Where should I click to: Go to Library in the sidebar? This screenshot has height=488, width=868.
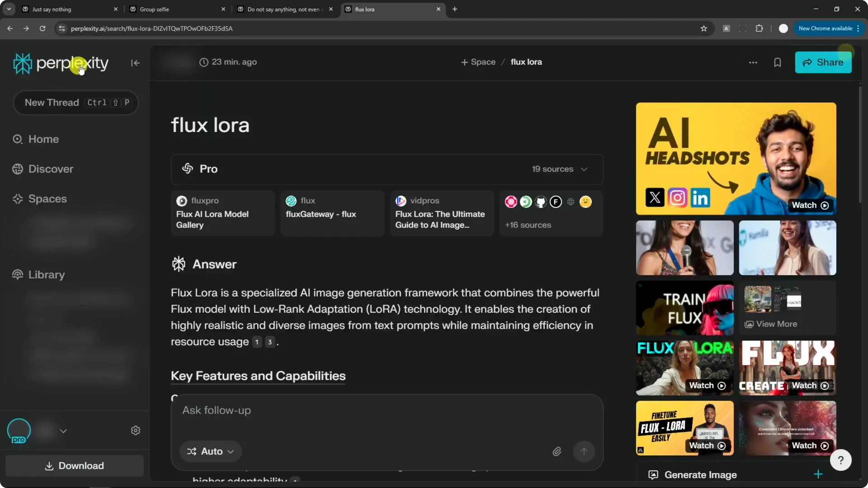46,275
